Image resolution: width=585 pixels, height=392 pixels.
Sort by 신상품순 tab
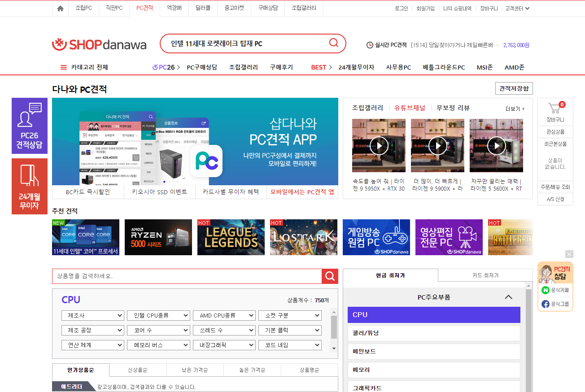pyautogui.click(x=138, y=370)
